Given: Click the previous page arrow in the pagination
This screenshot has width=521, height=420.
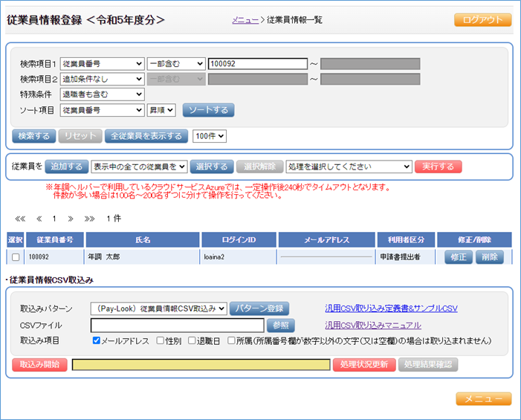Looking at the screenshot, I should coord(38,219).
